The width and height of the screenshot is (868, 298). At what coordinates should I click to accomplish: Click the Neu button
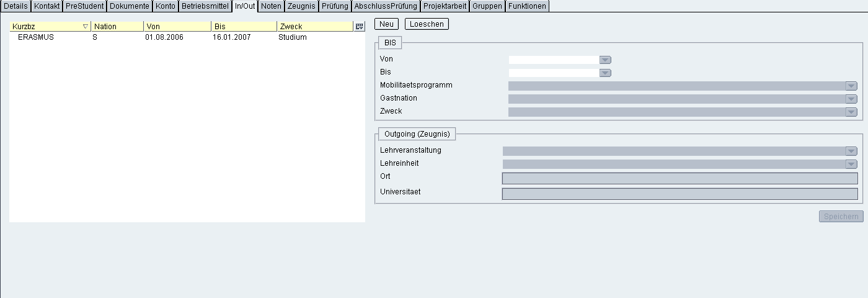pyautogui.click(x=387, y=24)
